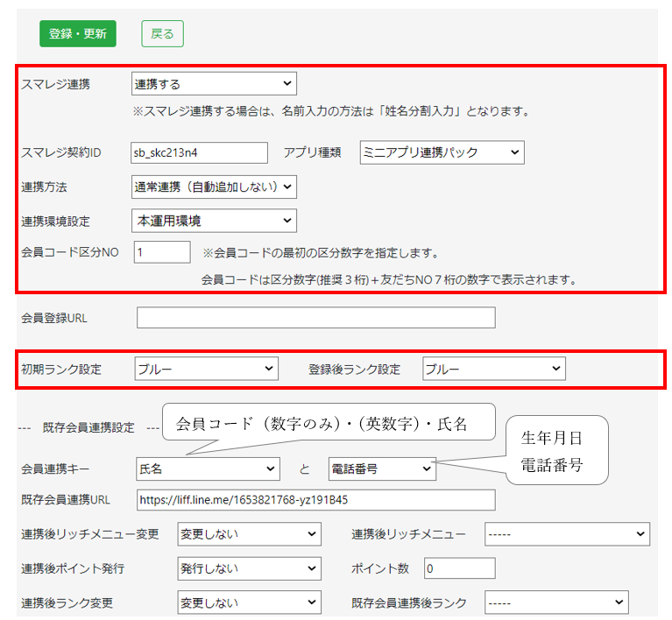672x620 pixels.
Task: Click the アプリ種類 label
Action: (312, 152)
